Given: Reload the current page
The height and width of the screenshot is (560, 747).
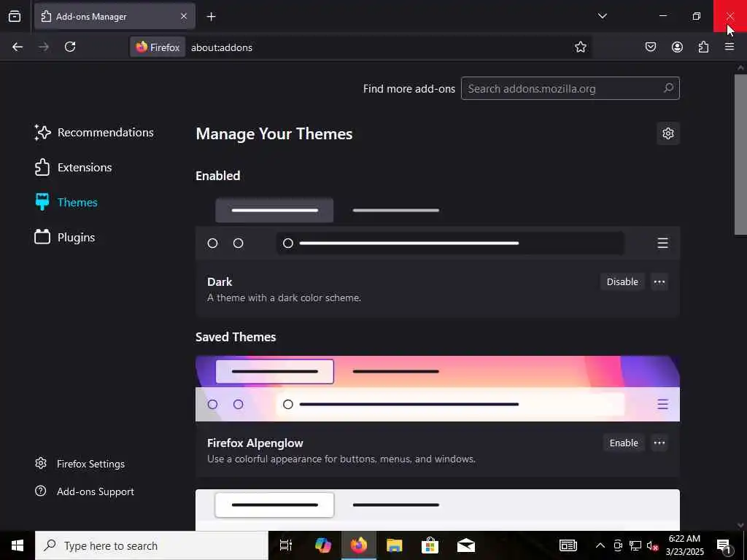Looking at the screenshot, I should pyautogui.click(x=70, y=47).
